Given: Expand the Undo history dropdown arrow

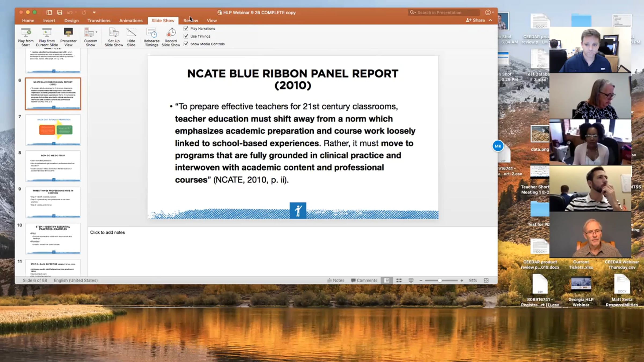Looking at the screenshot, I should 76,12.
